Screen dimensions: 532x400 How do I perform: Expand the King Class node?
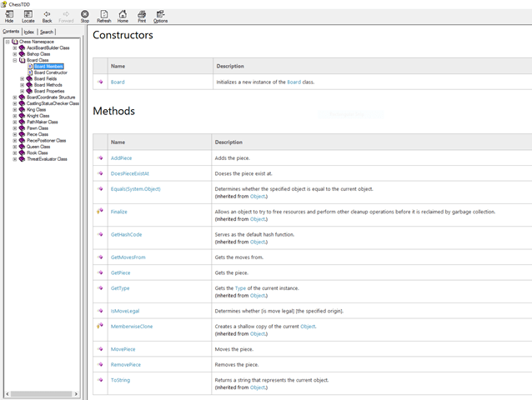pos(14,109)
